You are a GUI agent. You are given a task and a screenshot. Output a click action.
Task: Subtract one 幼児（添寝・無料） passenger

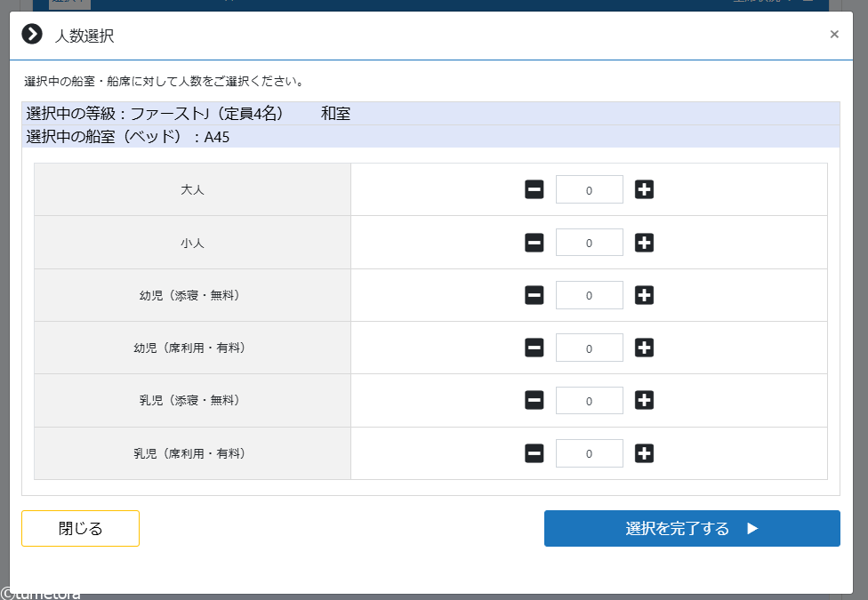click(x=534, y=295)
